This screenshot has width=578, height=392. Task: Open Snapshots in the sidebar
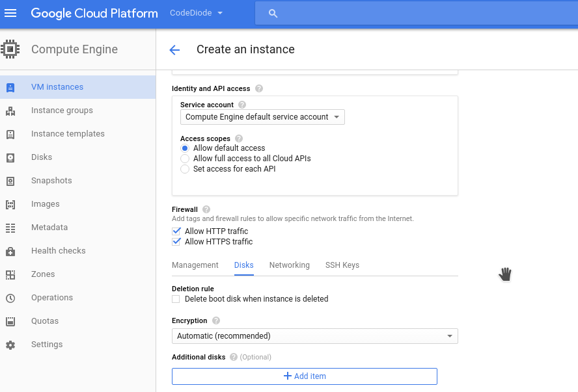tap(77, 181)
